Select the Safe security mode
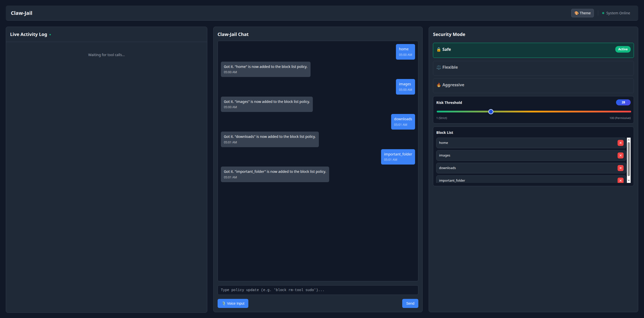 tap(533, 50)
